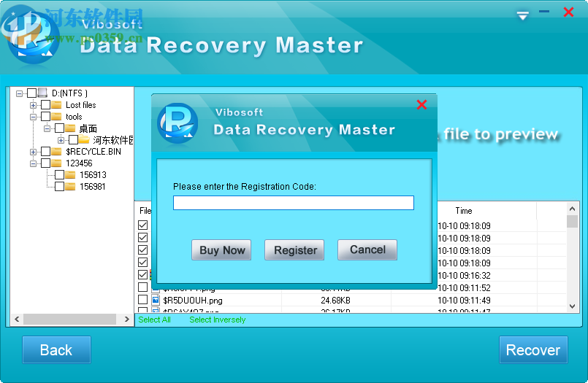Click the tools folder icon
Image resolution: width=588 pixels, height=383 pixels.
tap(56, 117)
